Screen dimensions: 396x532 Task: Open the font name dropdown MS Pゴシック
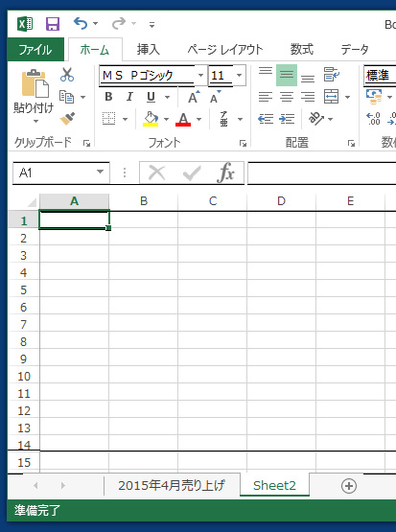pyautogui.click(x=201, y=75)
